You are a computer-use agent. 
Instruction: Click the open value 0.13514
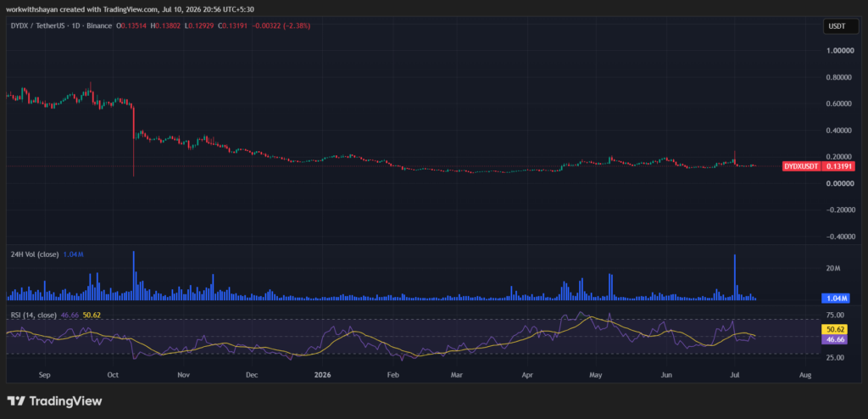pos(133,26)
